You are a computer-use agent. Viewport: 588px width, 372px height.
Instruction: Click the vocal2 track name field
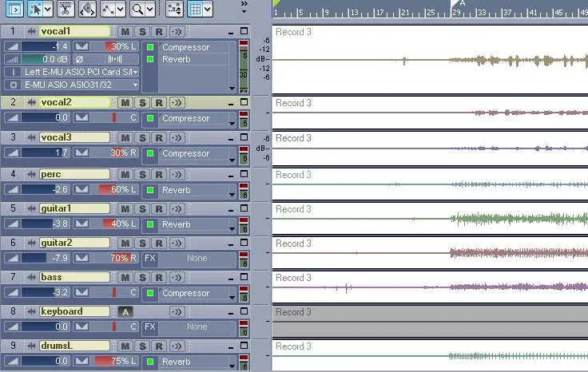[74, 102]
